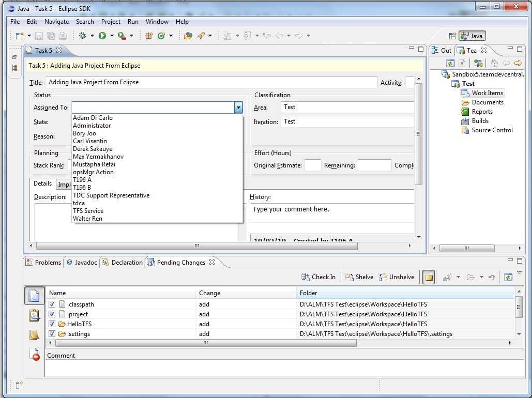
Task: Click the Last Edit Location arrow icon
Action: click(x=267, y=36)
